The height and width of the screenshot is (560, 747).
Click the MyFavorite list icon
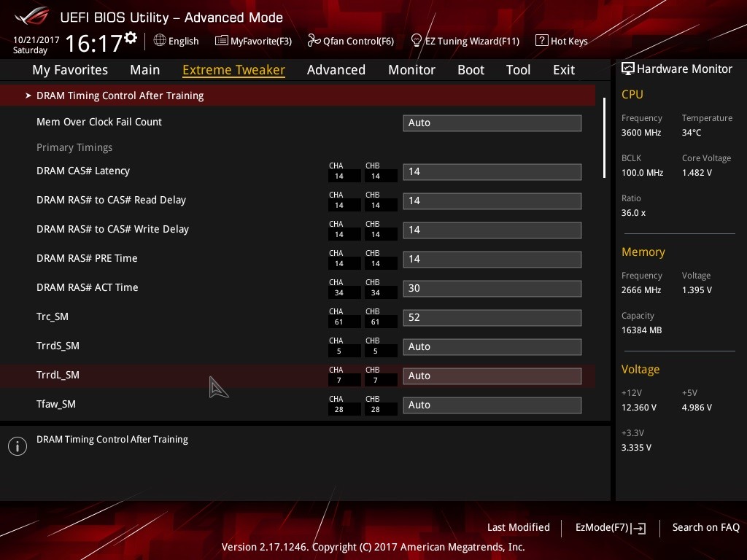pyautogui.click(x=222, y=41)
